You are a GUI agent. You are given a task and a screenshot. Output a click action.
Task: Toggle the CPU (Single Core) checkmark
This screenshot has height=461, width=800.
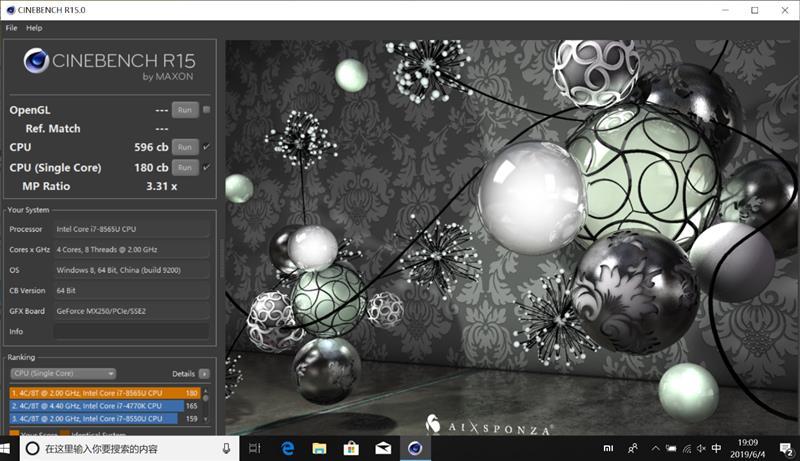click(x=207, y=167)
